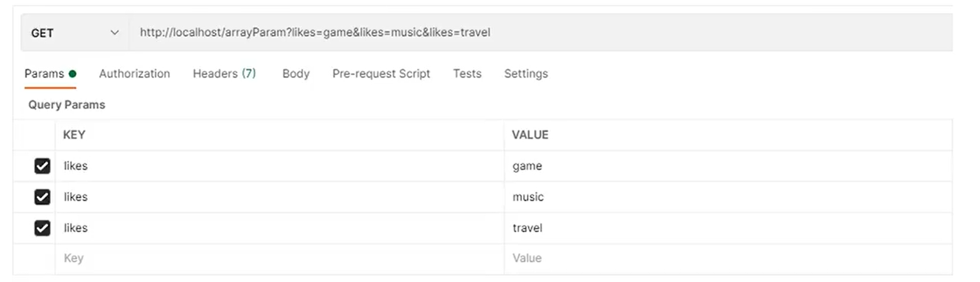Switch to the Body tab
The height and width of the screenshot is (282, 980).
(296, 74)
